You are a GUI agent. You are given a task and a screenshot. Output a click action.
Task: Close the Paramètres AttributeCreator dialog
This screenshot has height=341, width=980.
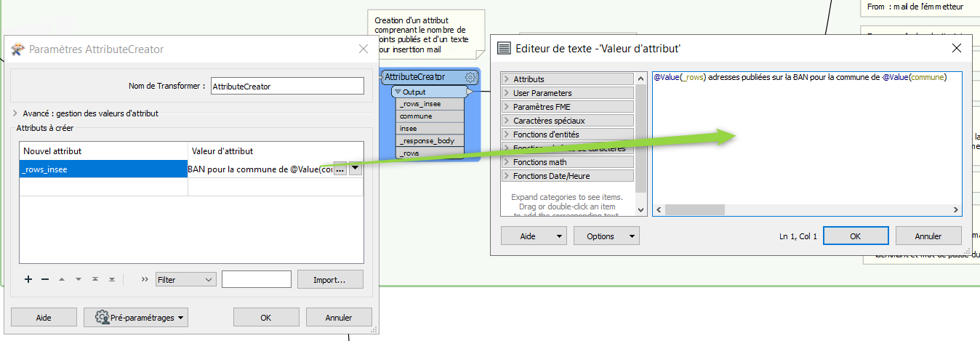(x=364, y=49)
